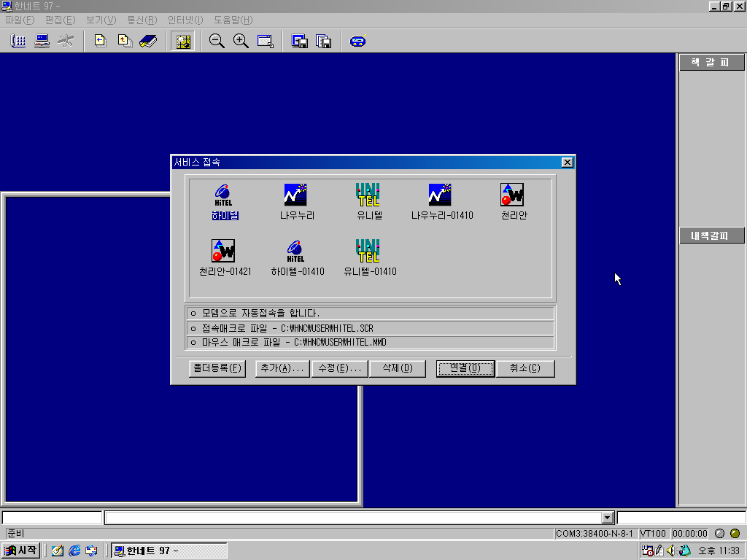The height and width of the screenshot is (560, 747).
Task: Open the 파일(F) menu
Action: [20, 20]
